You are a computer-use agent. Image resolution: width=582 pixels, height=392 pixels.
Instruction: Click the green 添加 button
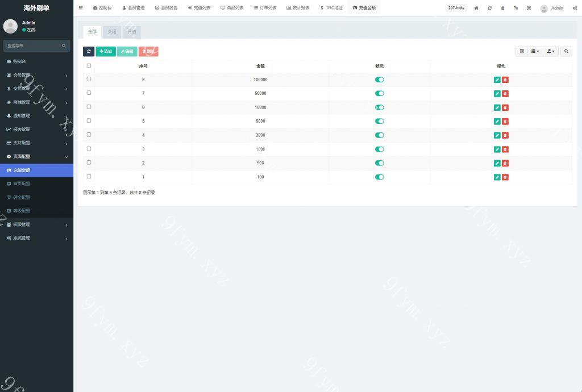click(106, 52)
